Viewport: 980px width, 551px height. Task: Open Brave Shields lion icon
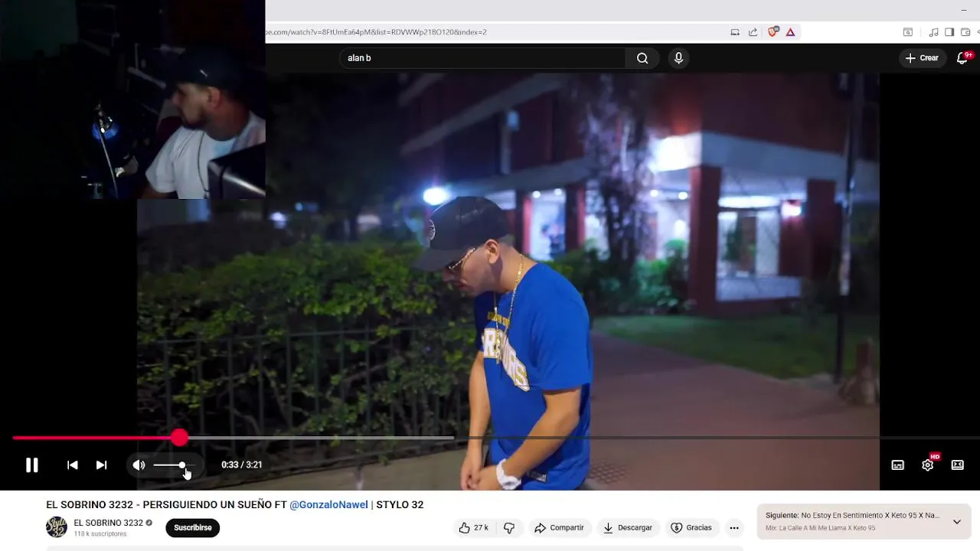[773, 32]
